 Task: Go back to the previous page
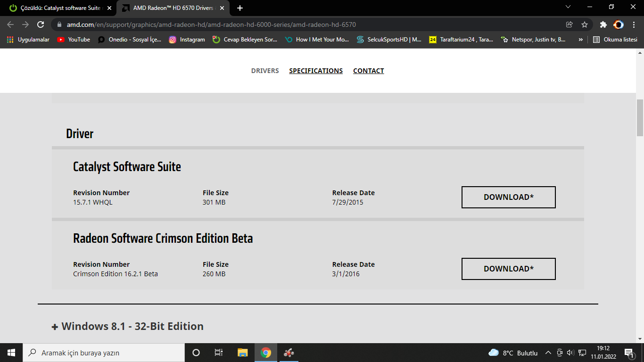(x=10, y=25)
